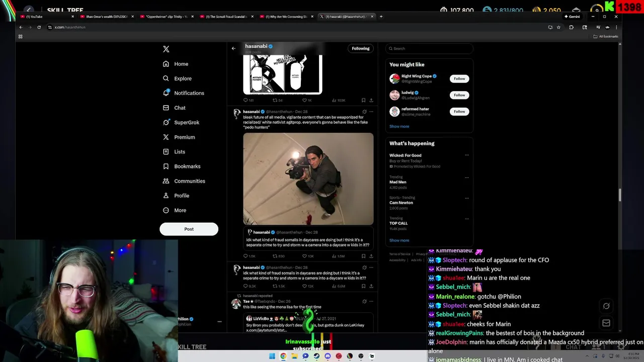Switch to the Oppenheimer clip browser tab
Viewport: 644px width, 362px height.
click(166, 17)
